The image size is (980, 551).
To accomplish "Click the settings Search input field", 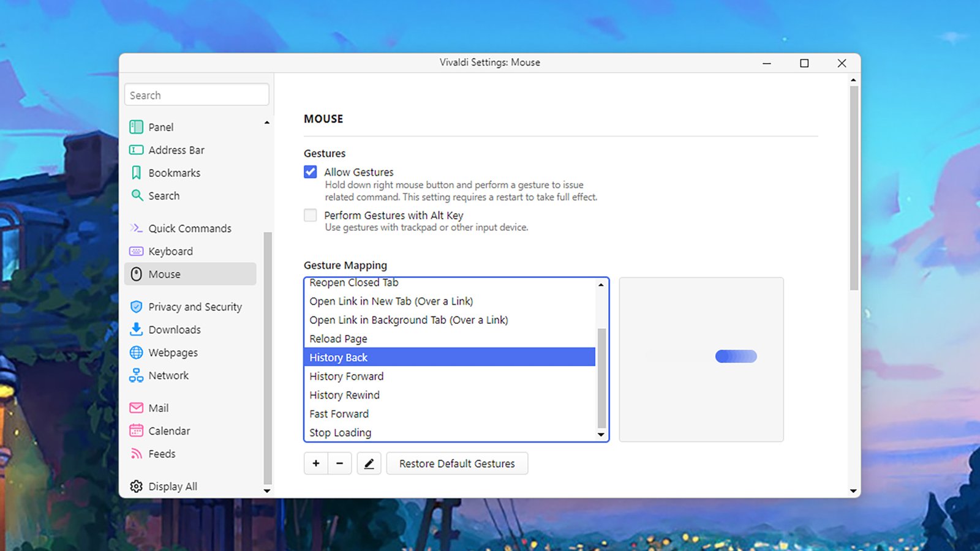I will (x=197, y=95).
